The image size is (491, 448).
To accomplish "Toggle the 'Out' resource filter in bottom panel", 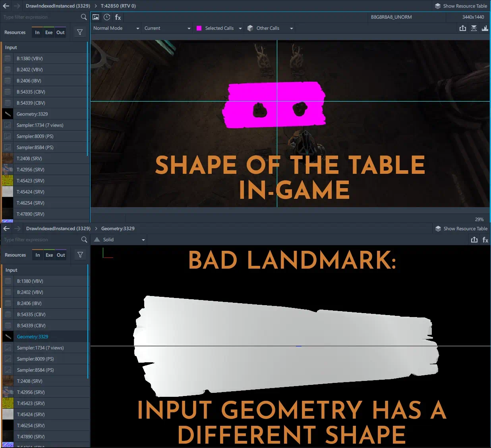I will coord(61,255).
